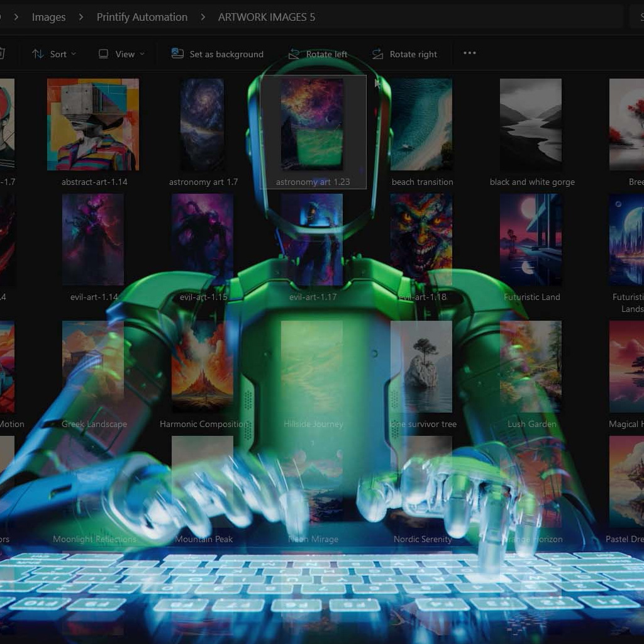The width and height of the screenshot is (644, 644).
Task: Expand the View dropdown arrow
Action: point(142,54)
